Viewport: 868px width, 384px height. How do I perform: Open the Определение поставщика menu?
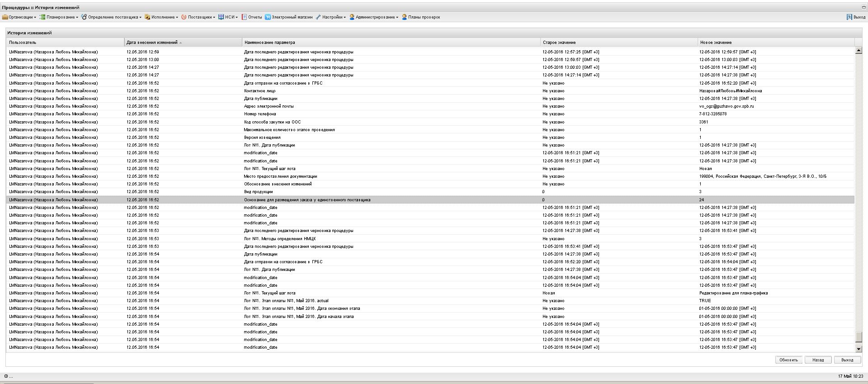click(x=111, y=17)
